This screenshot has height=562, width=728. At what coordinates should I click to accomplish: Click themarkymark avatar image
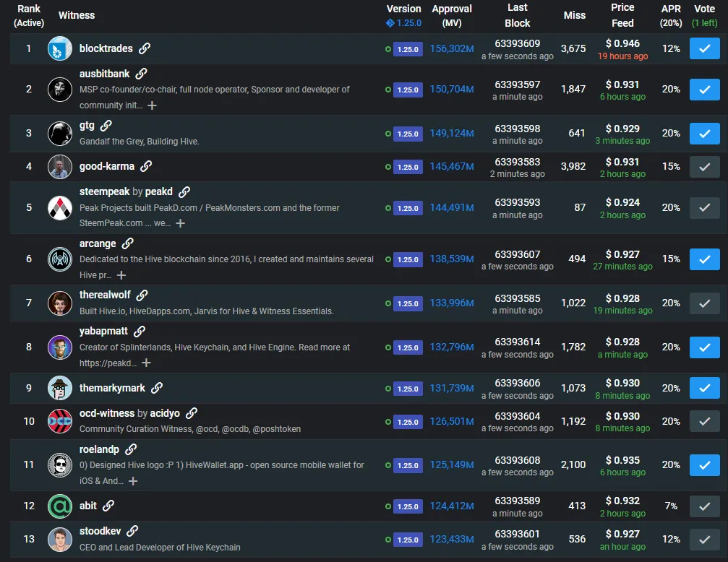60,388
